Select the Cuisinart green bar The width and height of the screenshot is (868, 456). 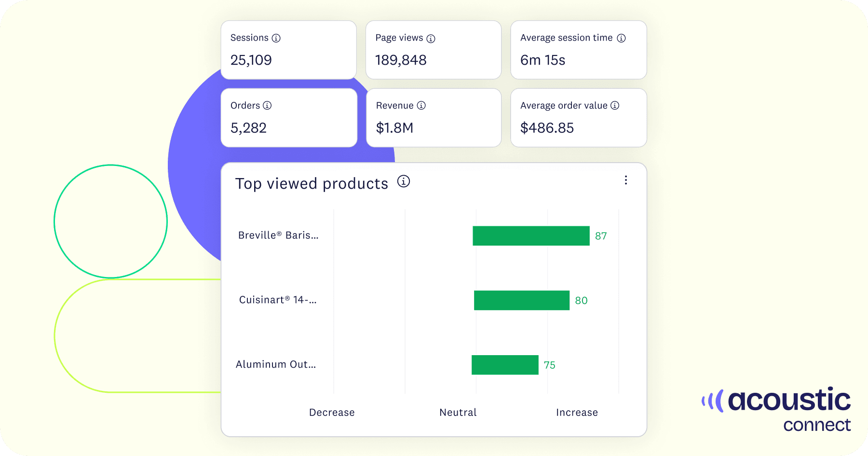click(521, 300)
